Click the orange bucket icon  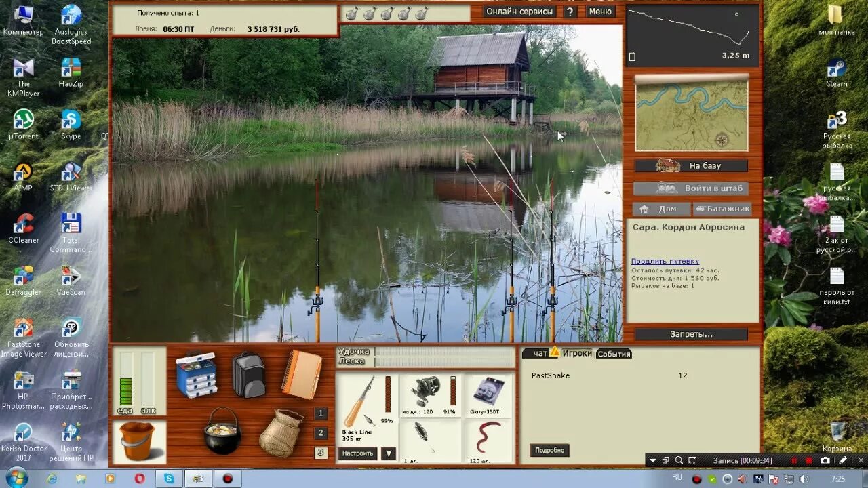pyautogui.click(x=138, y=441)
